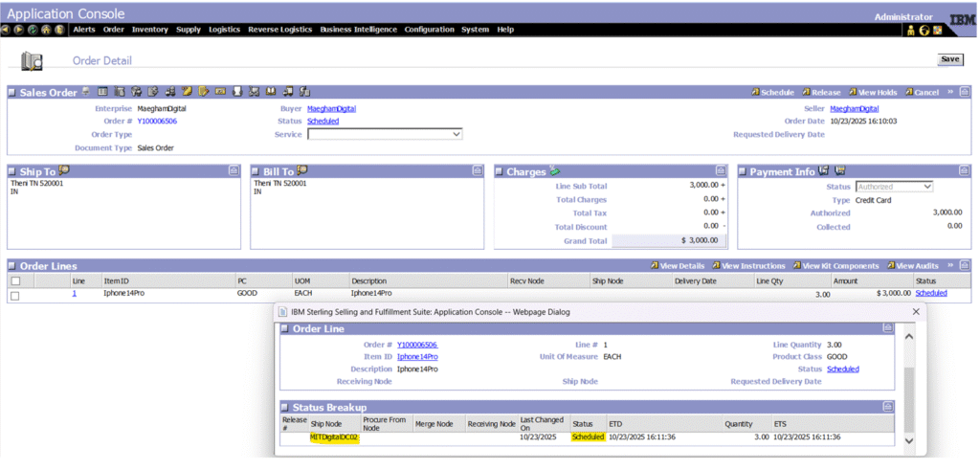Open the Inventory menu
980x470 pixels.
(x=149, y=30)
